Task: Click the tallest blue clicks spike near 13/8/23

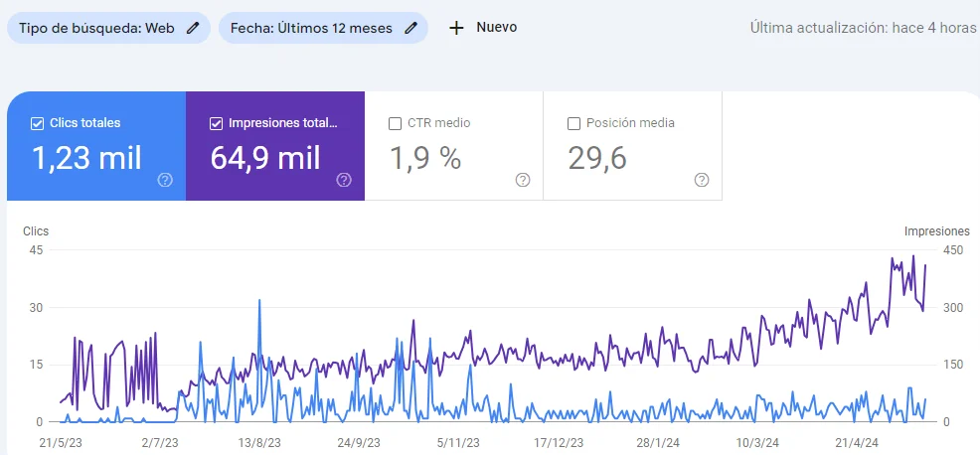Action: tap(259, 301)
